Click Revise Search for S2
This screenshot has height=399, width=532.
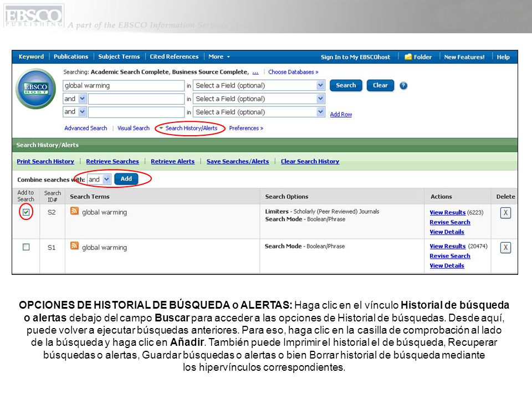click(x=450, y=222)
